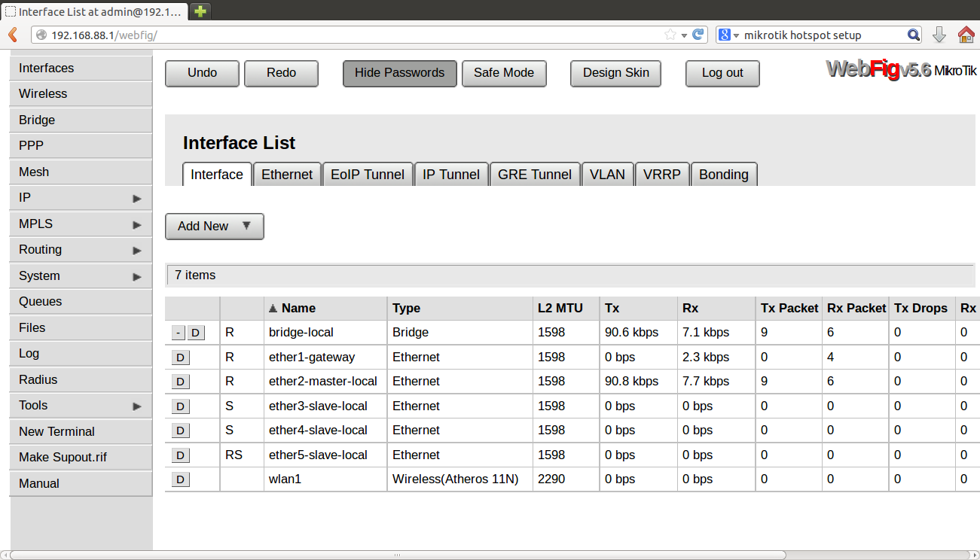
Task: Click the D button for bridge-local
Action: 196,333
